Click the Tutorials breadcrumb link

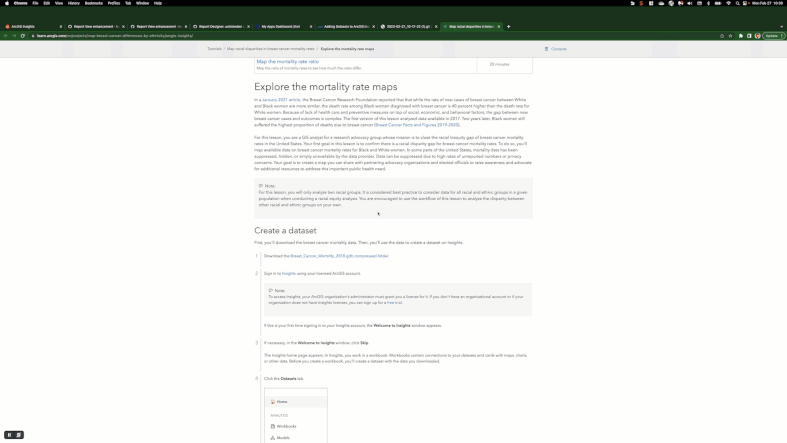click(x=214, y=49)
